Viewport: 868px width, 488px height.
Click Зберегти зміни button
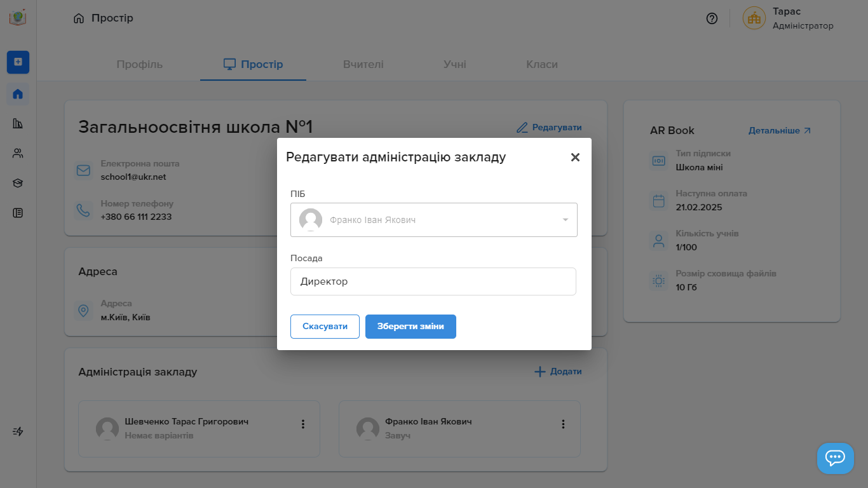tap(410, 327)
